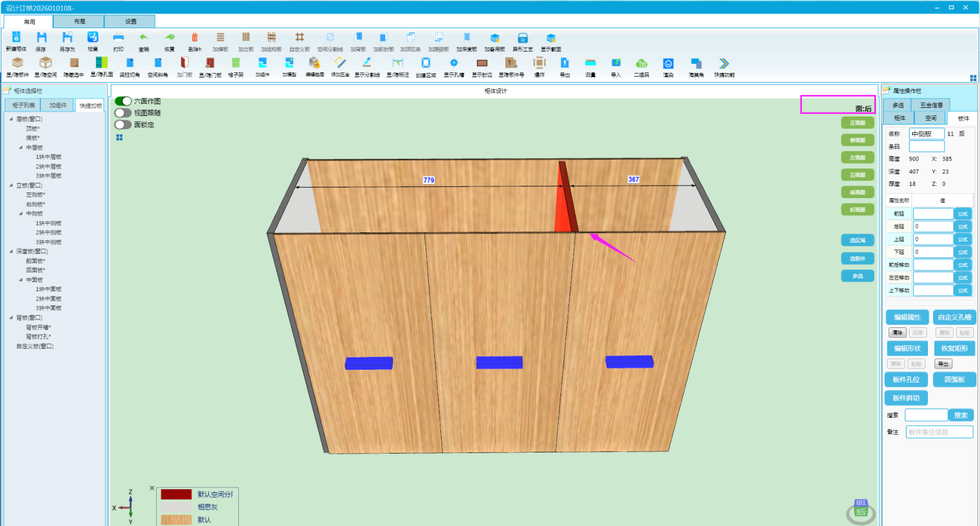This screenshot has width=980, height=526.
Task: Click the 删除 trash icon
Action: pyautogui.click(x=195, y=38)
